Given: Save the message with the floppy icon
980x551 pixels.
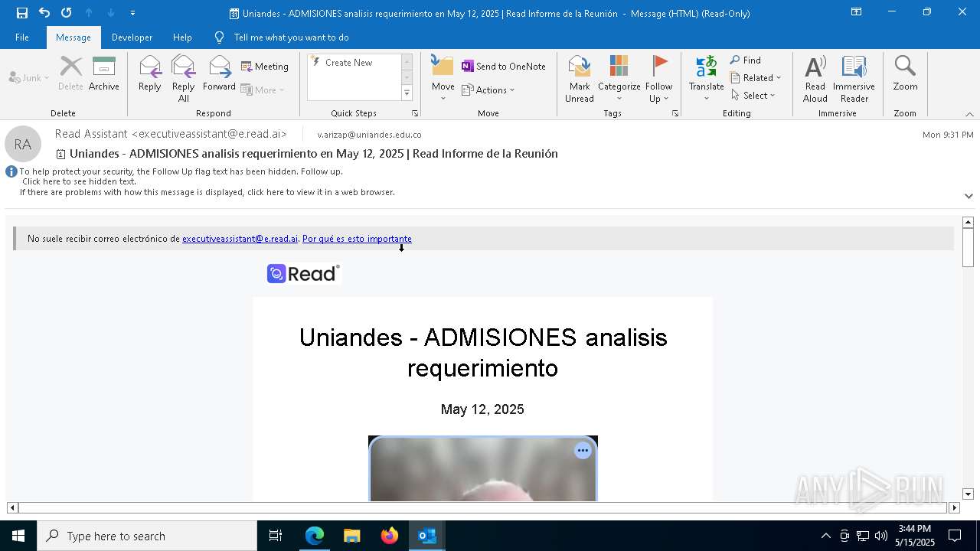Looking at the screenshot, I should point(22,13).
